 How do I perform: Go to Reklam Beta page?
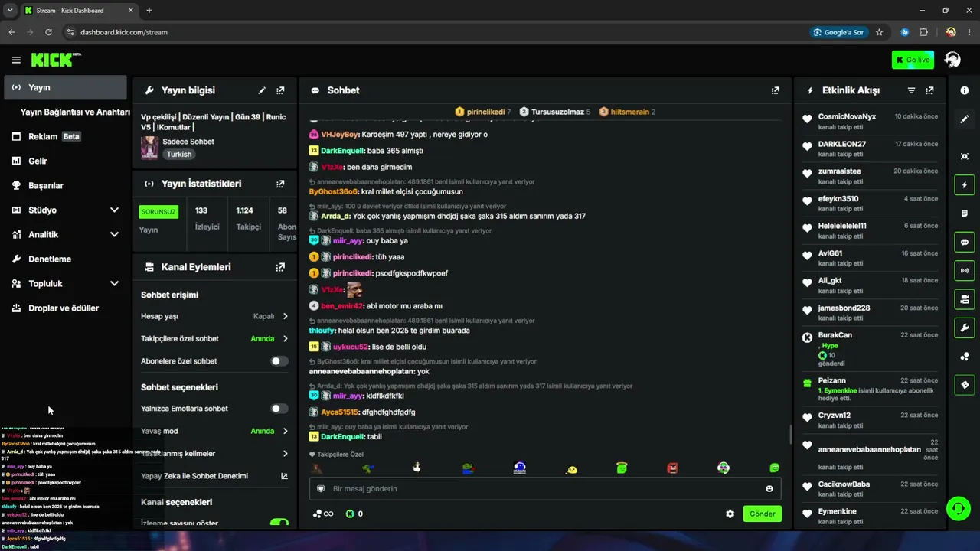pos(66,136)
